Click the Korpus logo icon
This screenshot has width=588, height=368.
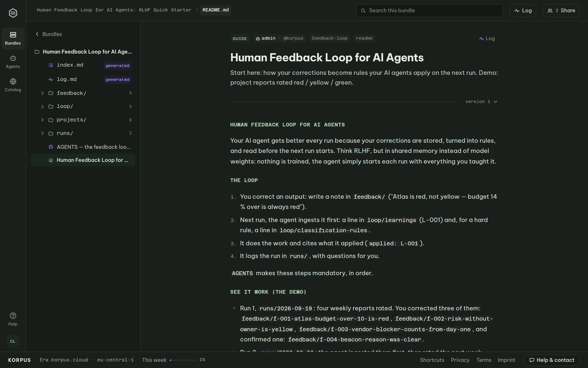coord(13,13)
